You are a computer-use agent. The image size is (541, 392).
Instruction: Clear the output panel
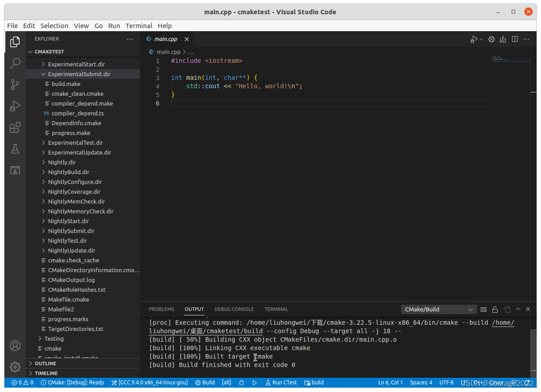point(484,309)
